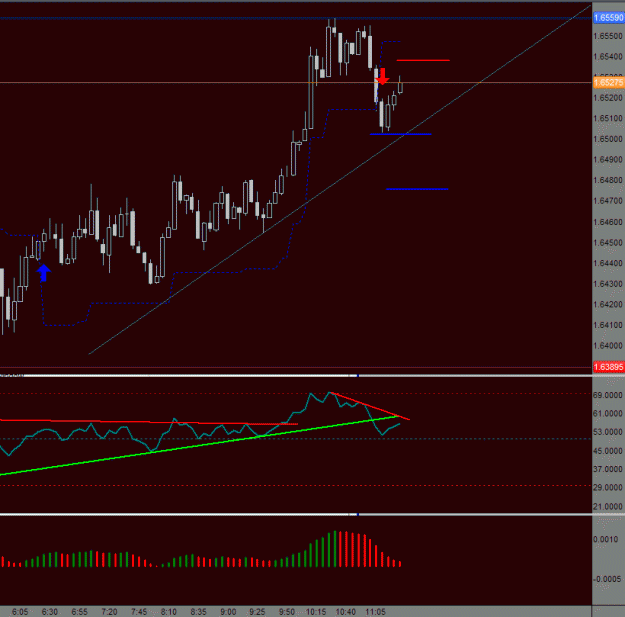Click the 10:40 time axis label
The height and width of the screenshot is (617, 625).
346,612
